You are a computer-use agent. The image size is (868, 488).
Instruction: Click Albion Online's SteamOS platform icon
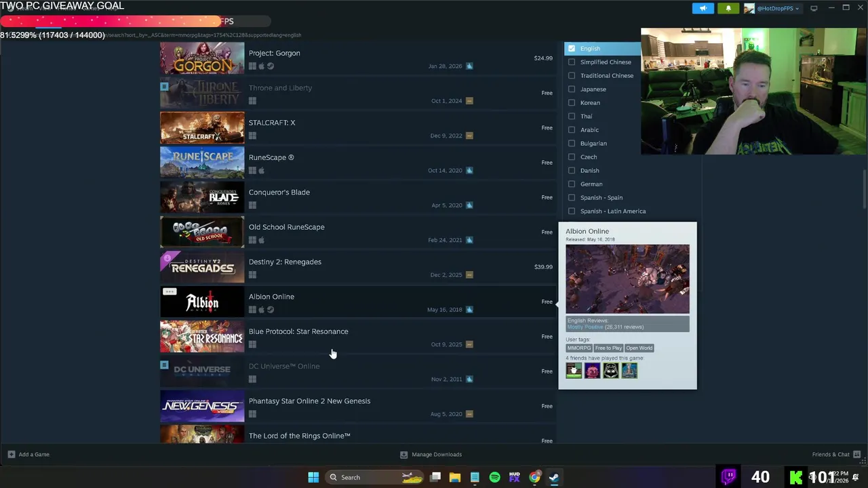point(271,310)
